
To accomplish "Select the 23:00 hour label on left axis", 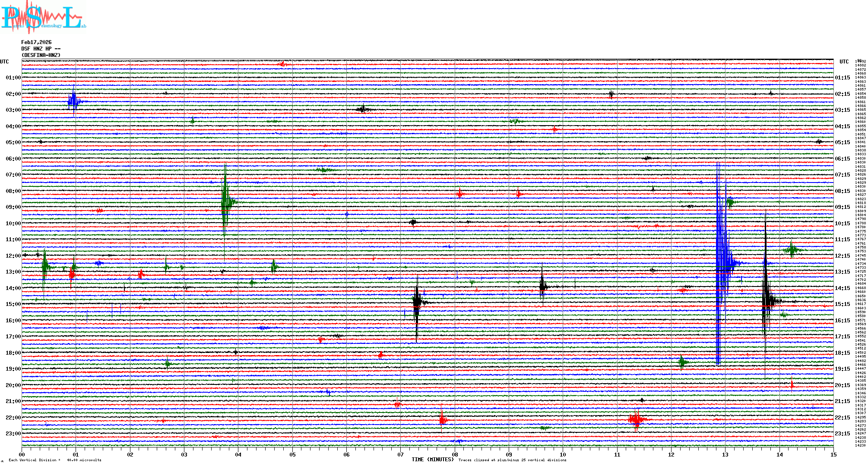I will (x=13, y=434).
